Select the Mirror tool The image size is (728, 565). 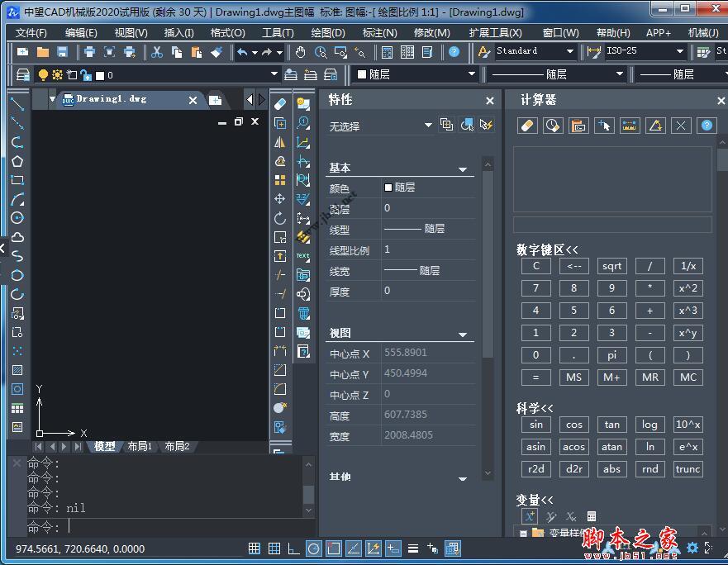(280, 142)
